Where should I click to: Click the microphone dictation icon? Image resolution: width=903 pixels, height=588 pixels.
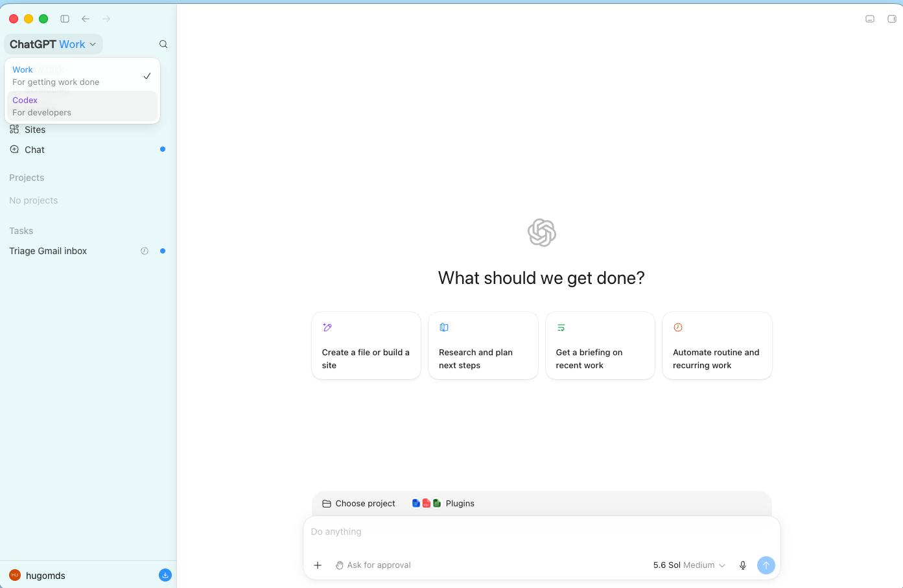(x=743, y=565)
